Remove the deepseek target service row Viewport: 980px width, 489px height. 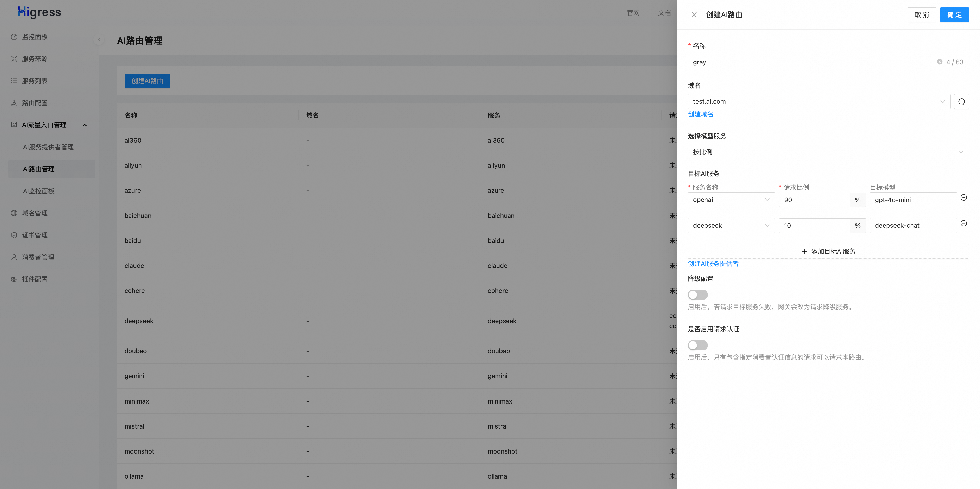963,223
